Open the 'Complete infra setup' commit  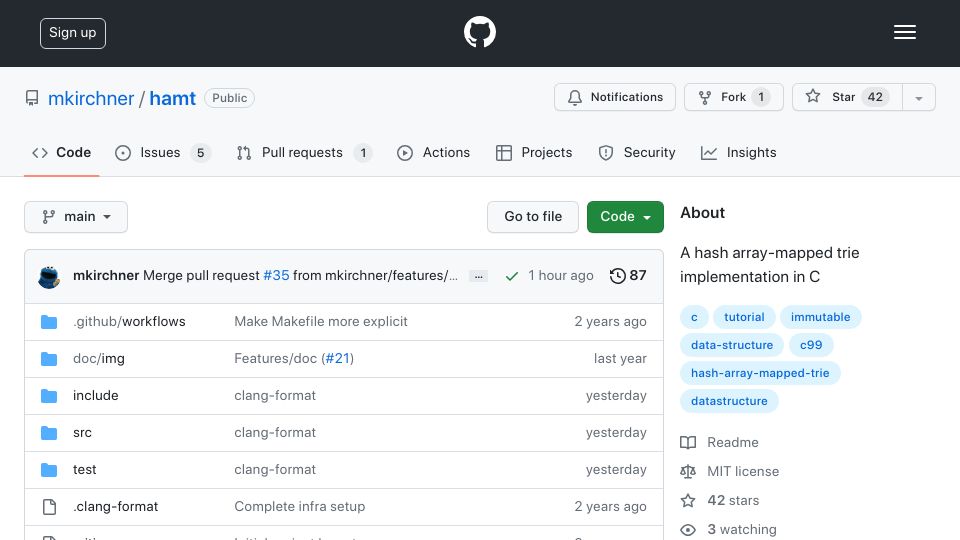pyautogui.click(x=299, y=507)
